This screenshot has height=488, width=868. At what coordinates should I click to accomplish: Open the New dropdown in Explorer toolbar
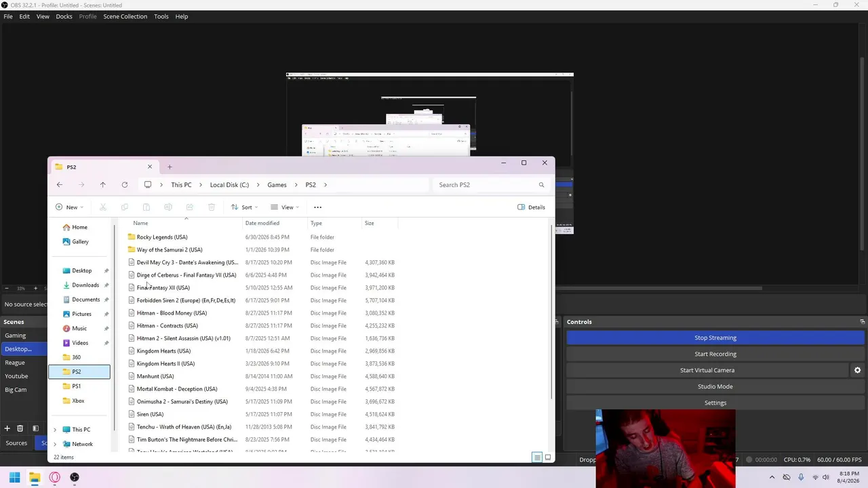point(69,207)
